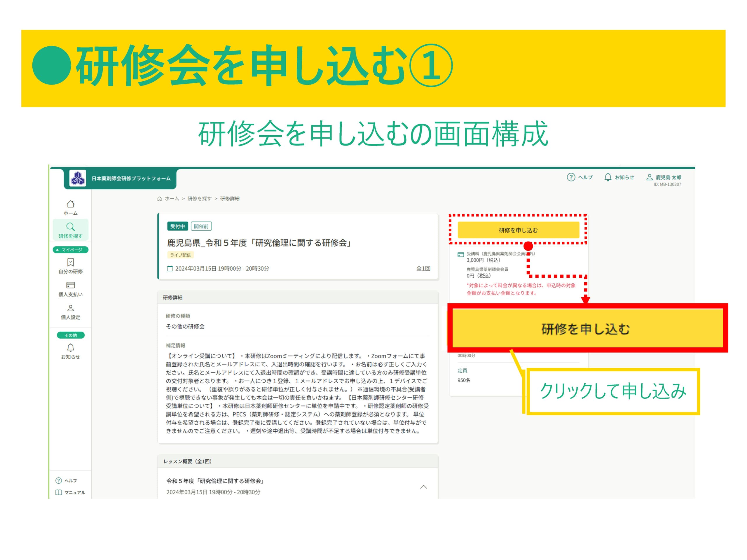Collapse the lesson 令和５年度 chevron

click(x=423, y=487)
